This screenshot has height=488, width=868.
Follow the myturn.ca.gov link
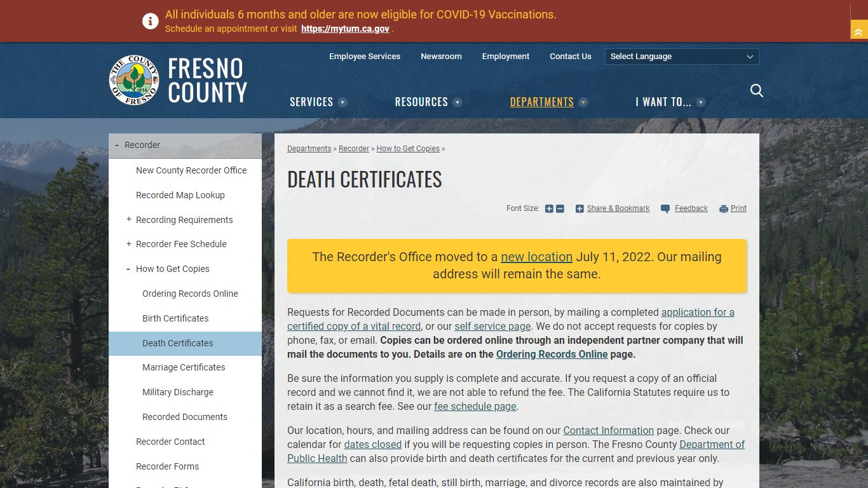(x=345, y=29)
